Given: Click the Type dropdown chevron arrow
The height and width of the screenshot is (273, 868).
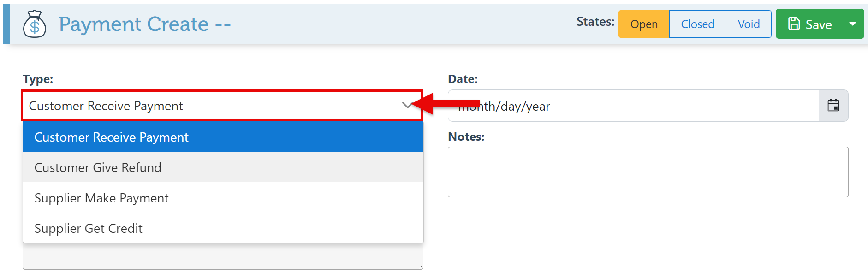Looking at the screenshot, I should 407,106.
